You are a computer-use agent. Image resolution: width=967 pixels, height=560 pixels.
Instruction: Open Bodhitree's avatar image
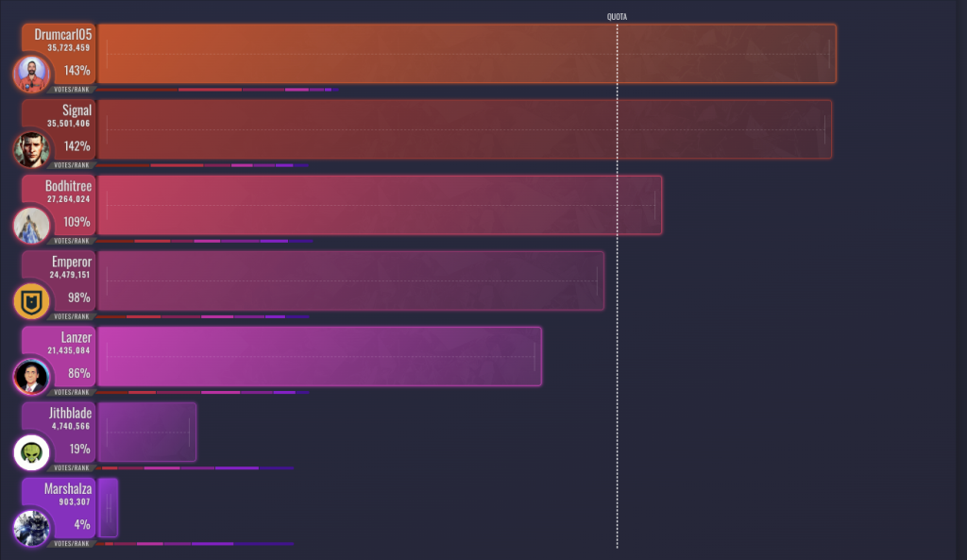[x=30, y=226]
